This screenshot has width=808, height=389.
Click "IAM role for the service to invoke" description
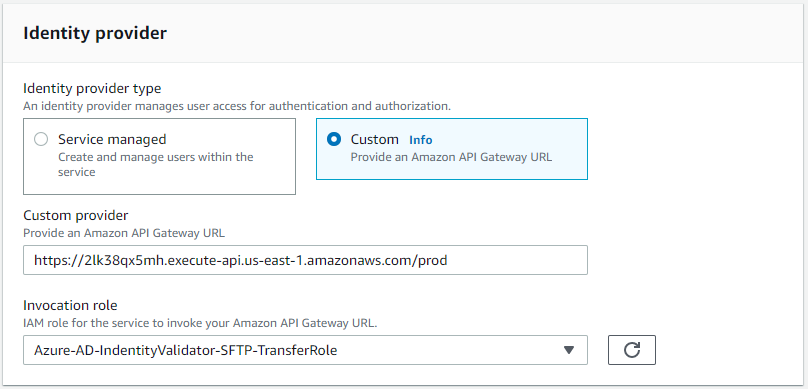pyautogui.click(x=200, y=324)
